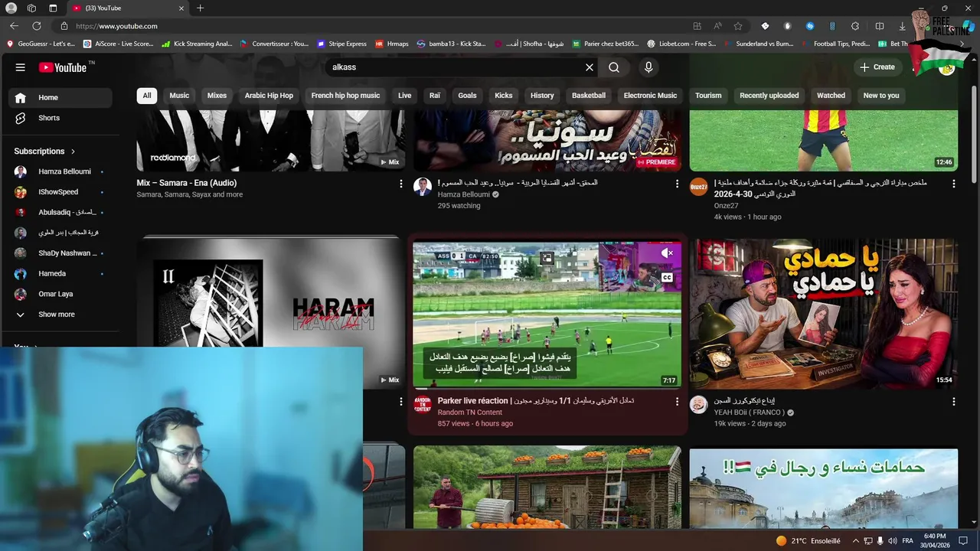Image resolution: width=980 pixels, height=551 pixels.
Task: Go back with browser back arrow
Action: pyautogui.click(x=15, y=26)
